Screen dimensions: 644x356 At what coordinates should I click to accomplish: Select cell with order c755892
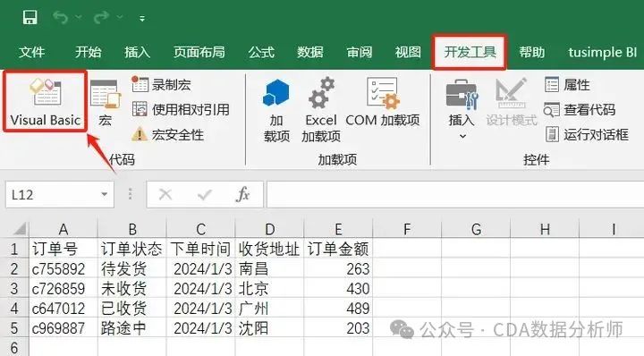coord(64,269)
